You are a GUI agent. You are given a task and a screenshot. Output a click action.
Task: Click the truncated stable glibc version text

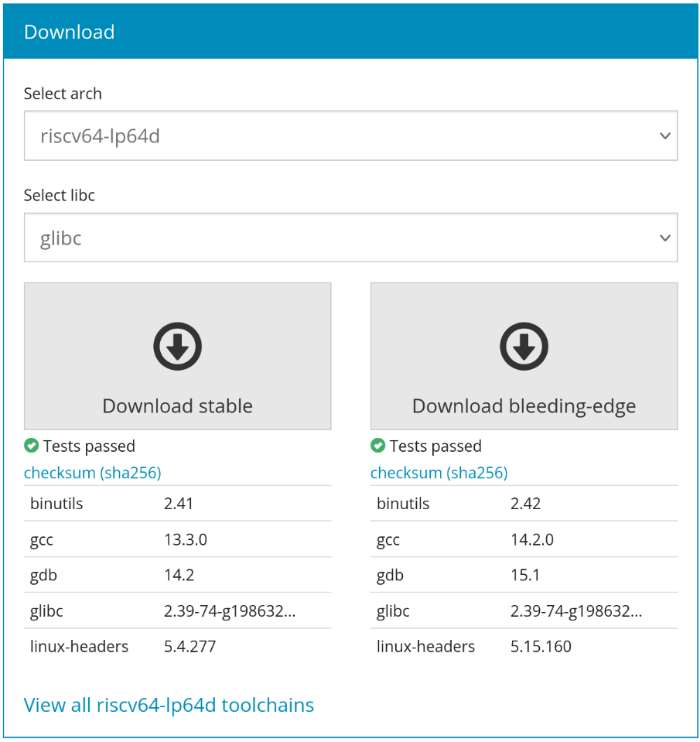click(x=230, y=611)
